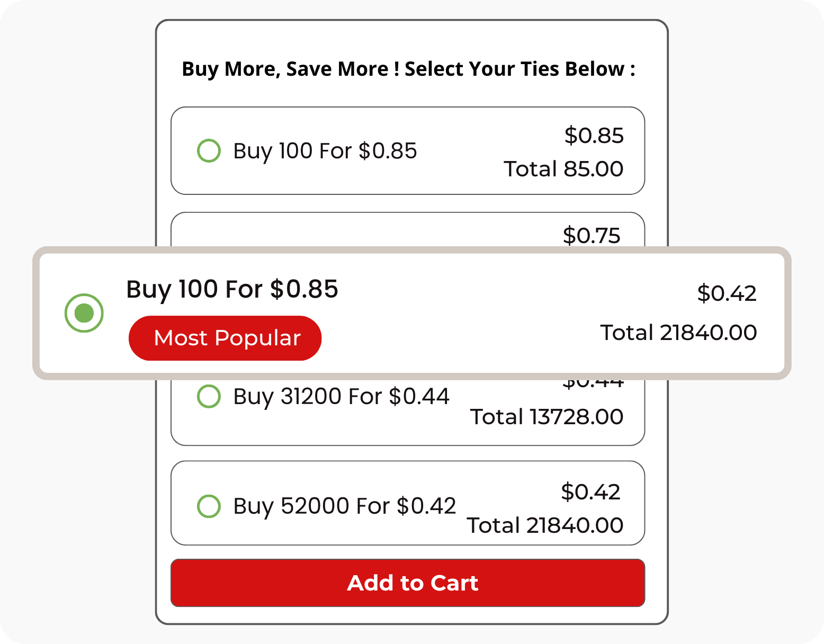
Task: Click the Buy 31200 For $0.44 label
Action: point(341,396)
